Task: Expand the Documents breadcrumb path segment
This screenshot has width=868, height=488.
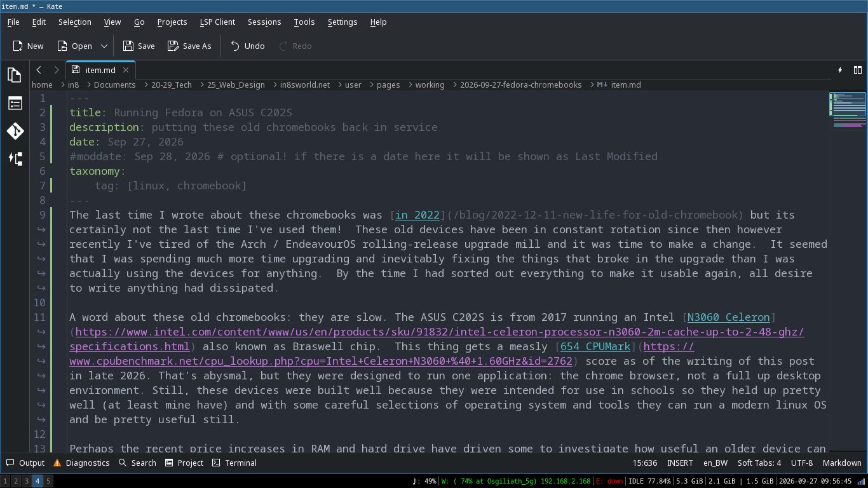Action: click(115, 85)
